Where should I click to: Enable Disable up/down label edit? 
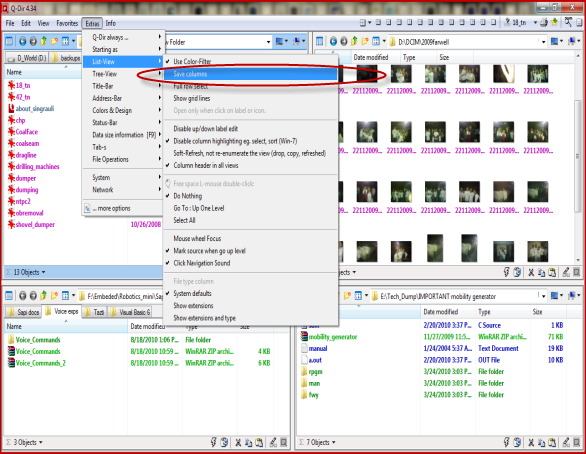(251, 129)
